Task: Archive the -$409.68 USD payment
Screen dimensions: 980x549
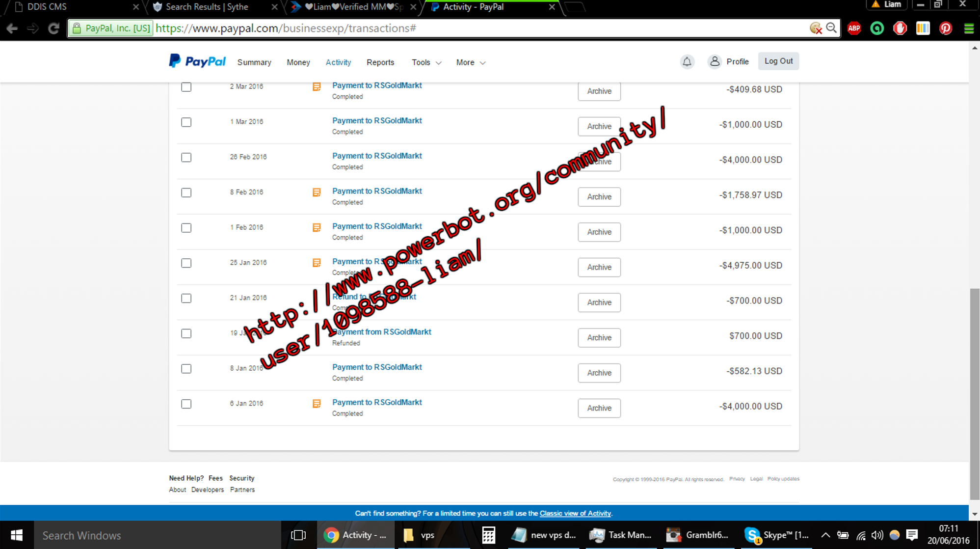Action: point(599,91)
